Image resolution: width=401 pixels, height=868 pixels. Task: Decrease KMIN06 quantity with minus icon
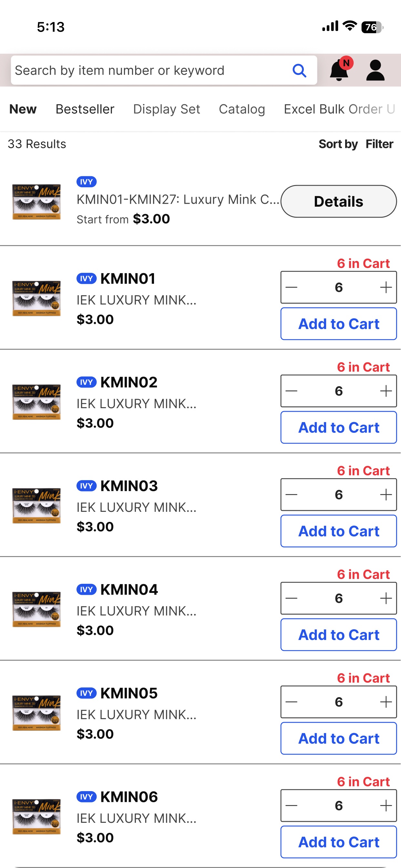292,805
